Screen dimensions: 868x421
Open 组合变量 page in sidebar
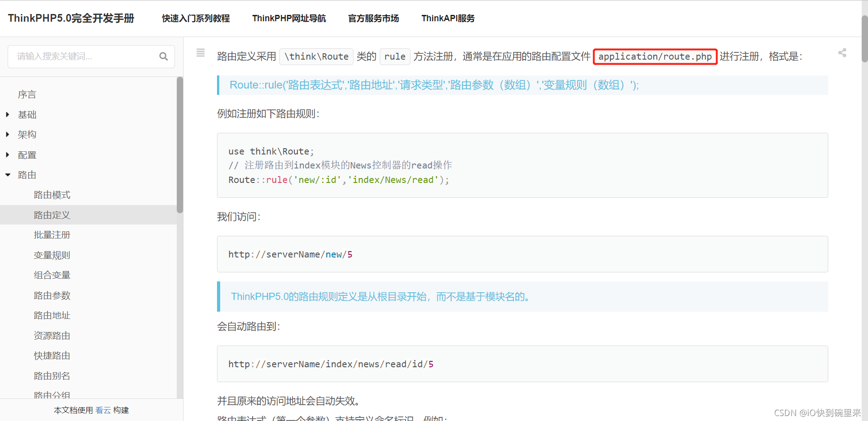pyautogui.click(x=52, y=275)
